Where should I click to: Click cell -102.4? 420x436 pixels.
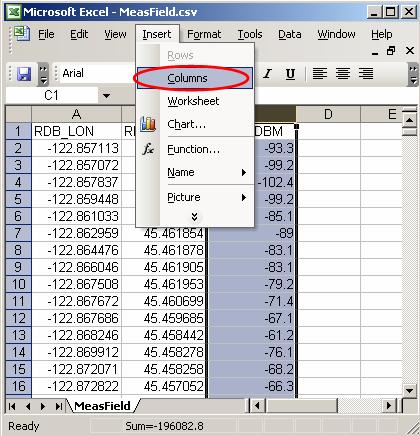point(274,182)
